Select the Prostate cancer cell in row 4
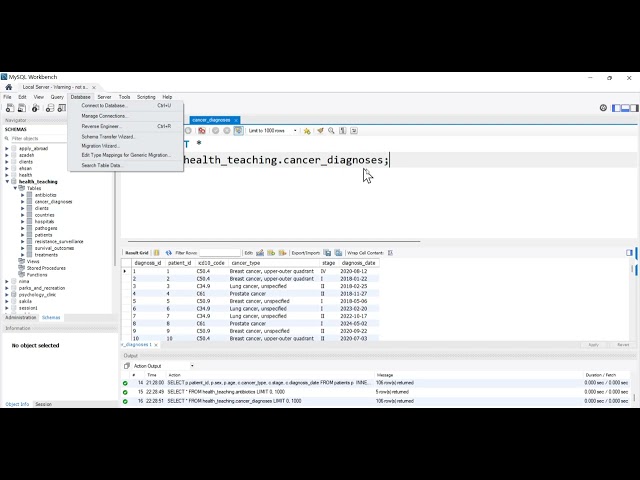640x480 pixels. click(x=274, y=293)
